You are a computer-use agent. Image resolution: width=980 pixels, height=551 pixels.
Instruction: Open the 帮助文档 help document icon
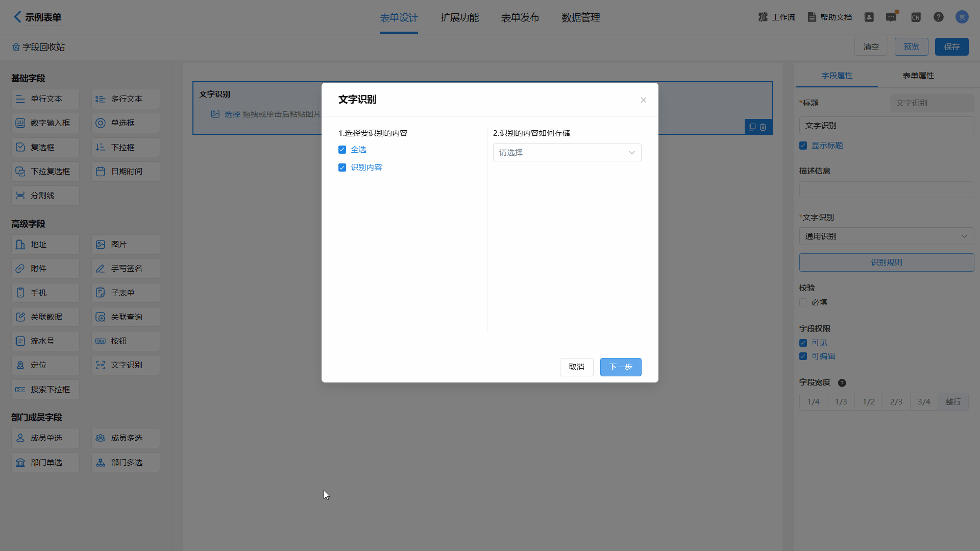(x=812, y=17)
